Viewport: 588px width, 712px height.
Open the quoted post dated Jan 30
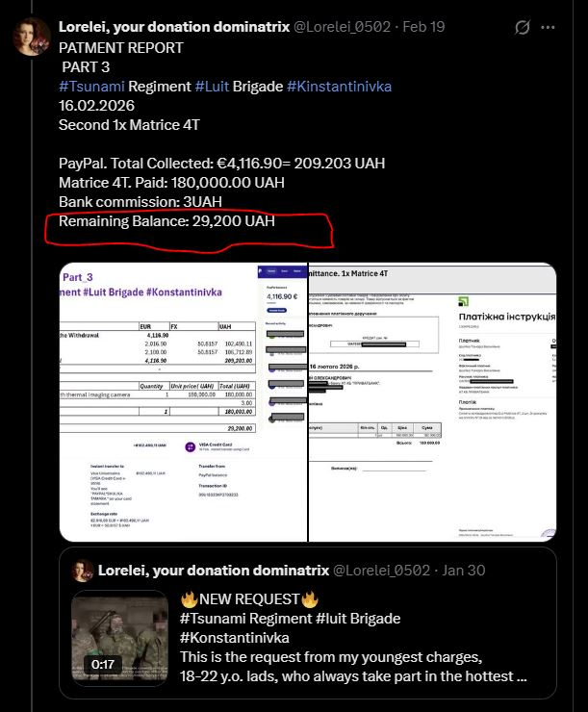(308, 623)
